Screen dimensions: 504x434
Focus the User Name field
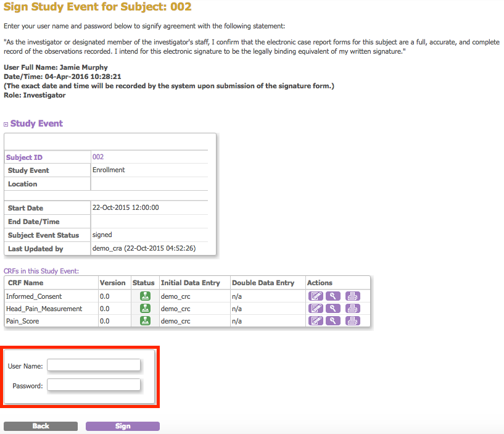point(94,365)
